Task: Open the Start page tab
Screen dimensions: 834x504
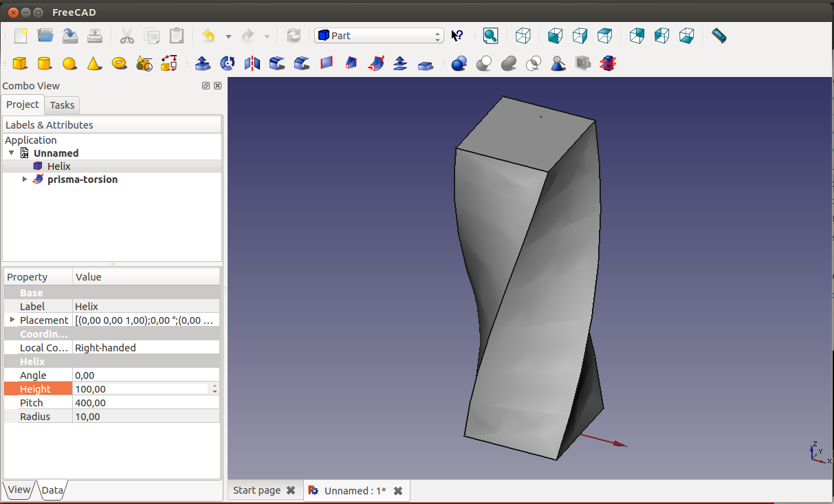Action: tap(256, 490)
